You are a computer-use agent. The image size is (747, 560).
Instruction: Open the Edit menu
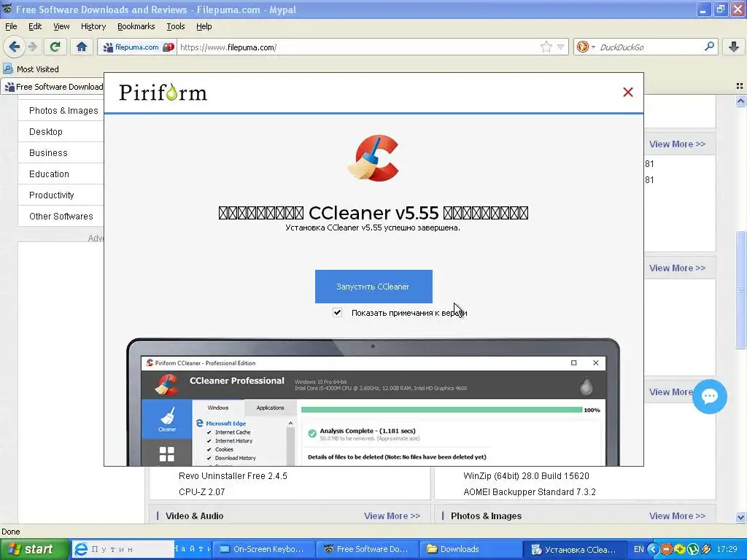35,26
